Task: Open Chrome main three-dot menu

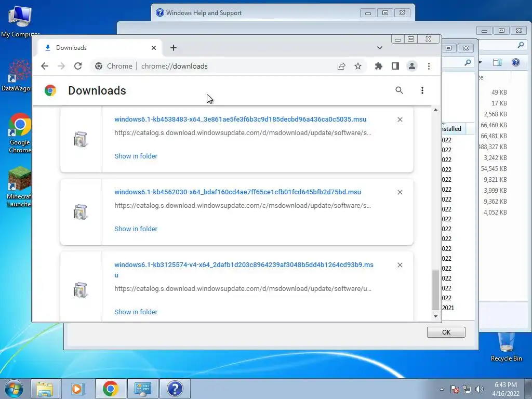Action: [429, 66]
